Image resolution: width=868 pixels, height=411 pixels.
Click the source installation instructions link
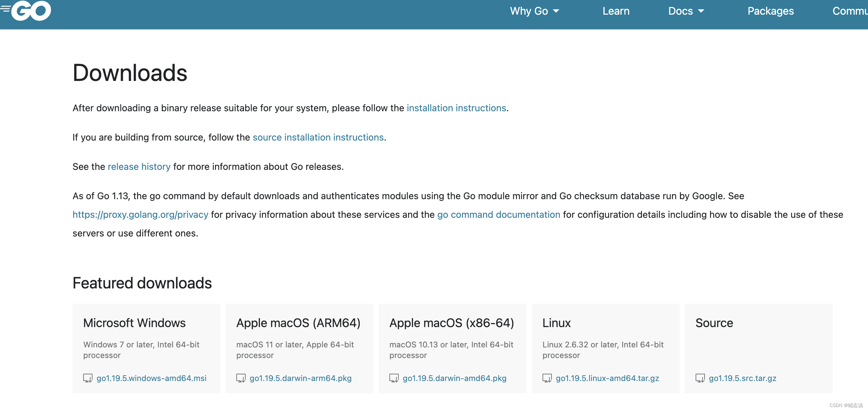[x=318, y=137]
